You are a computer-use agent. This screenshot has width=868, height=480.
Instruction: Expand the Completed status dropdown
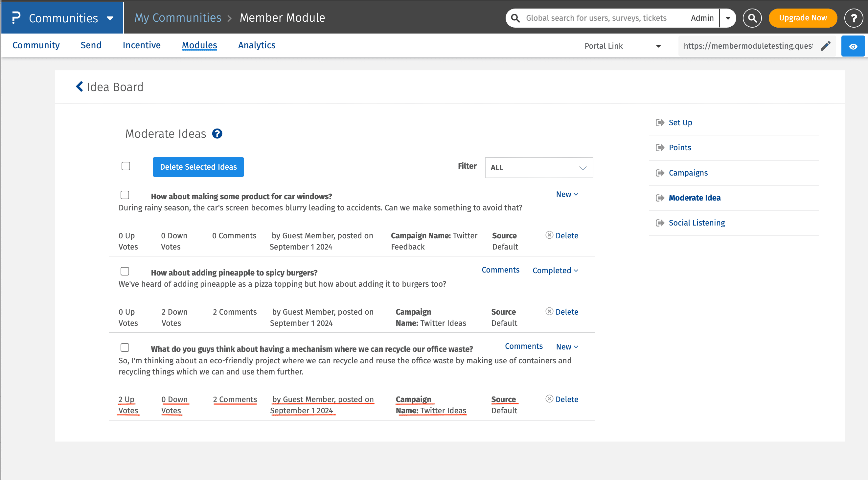click(555, 271)
